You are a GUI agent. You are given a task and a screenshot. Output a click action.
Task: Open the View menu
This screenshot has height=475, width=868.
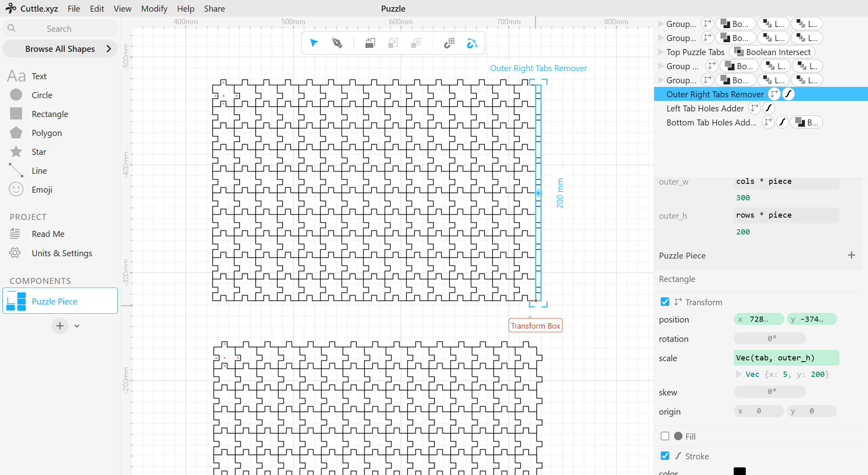(x=122, y=8)
